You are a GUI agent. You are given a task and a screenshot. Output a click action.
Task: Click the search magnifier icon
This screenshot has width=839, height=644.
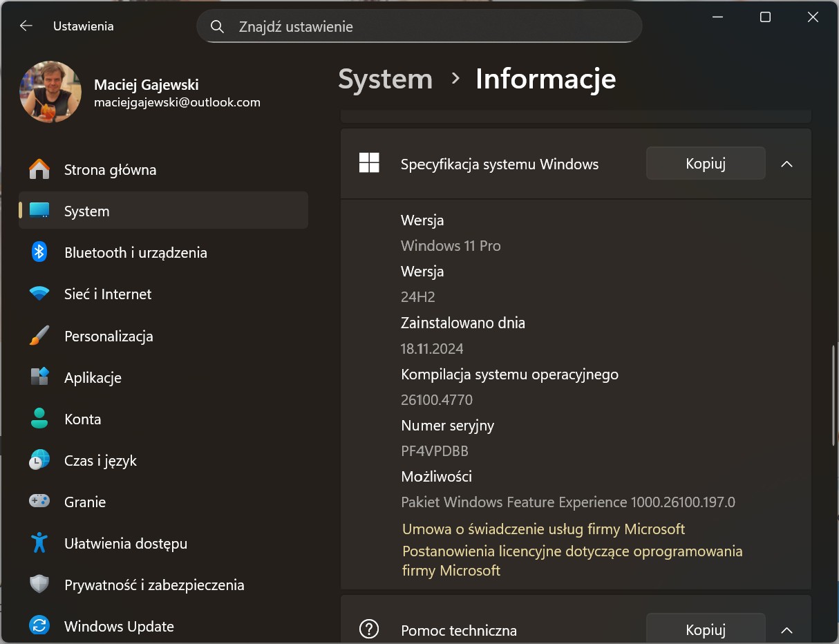(217, 27)
